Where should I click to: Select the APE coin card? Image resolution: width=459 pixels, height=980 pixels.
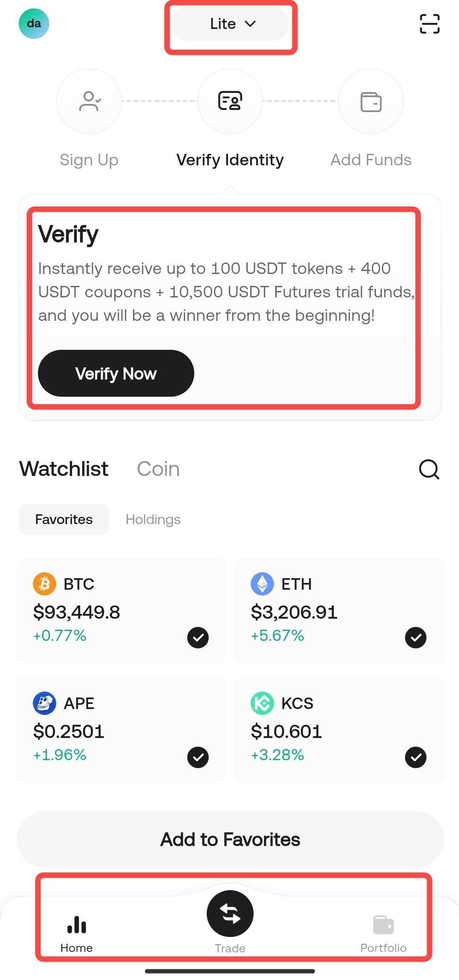[121, 730]
